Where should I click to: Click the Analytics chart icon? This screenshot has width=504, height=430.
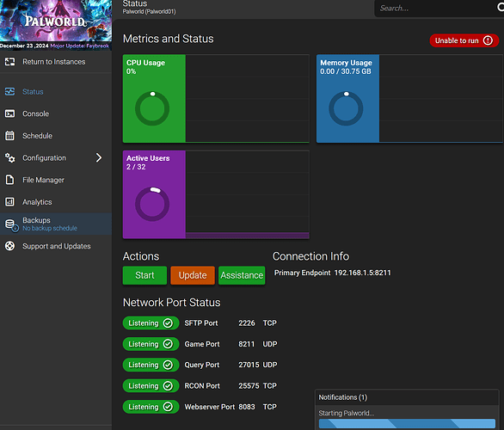point(9,202)
